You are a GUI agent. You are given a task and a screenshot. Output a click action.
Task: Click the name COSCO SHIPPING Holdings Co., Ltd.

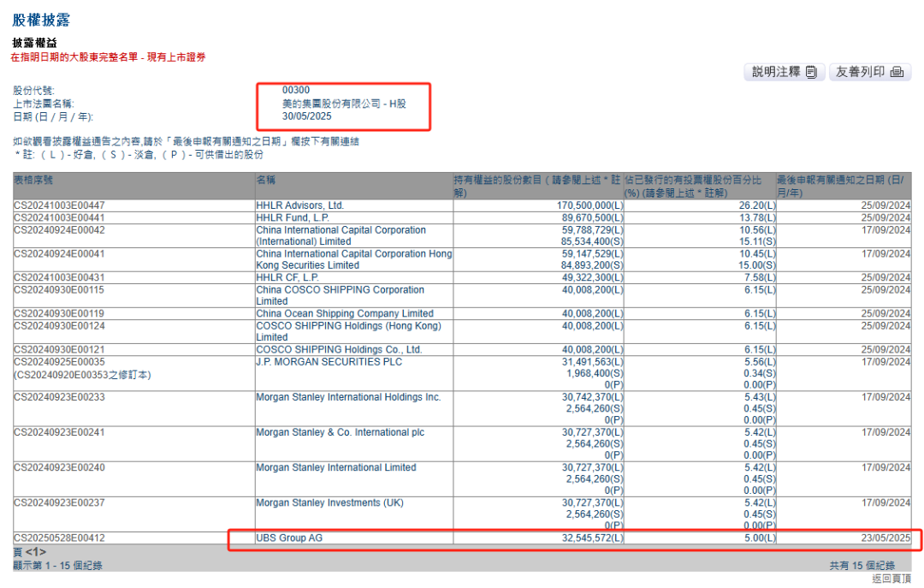tap(340, 350)
